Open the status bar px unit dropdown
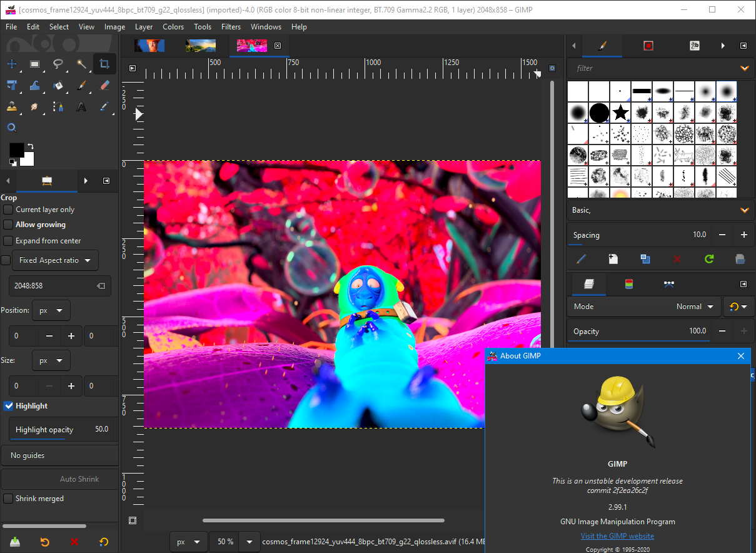 pyautogui.click(x=189, y=542)
